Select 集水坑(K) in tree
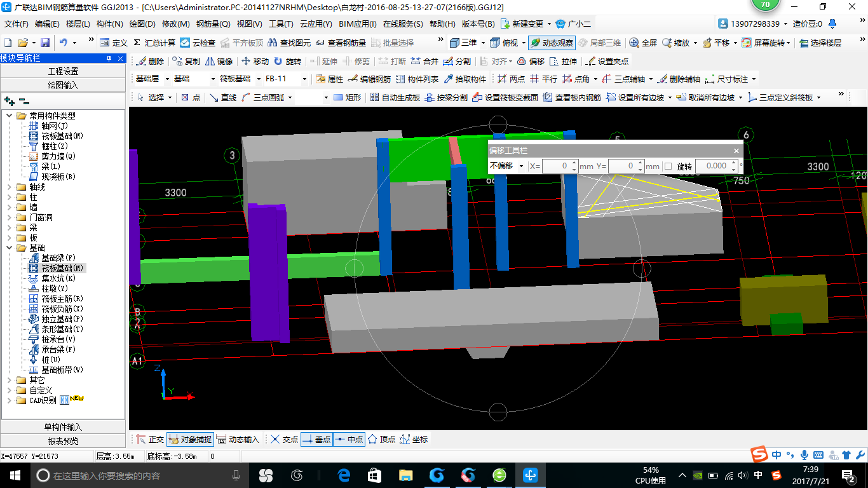 coord(58,278)
